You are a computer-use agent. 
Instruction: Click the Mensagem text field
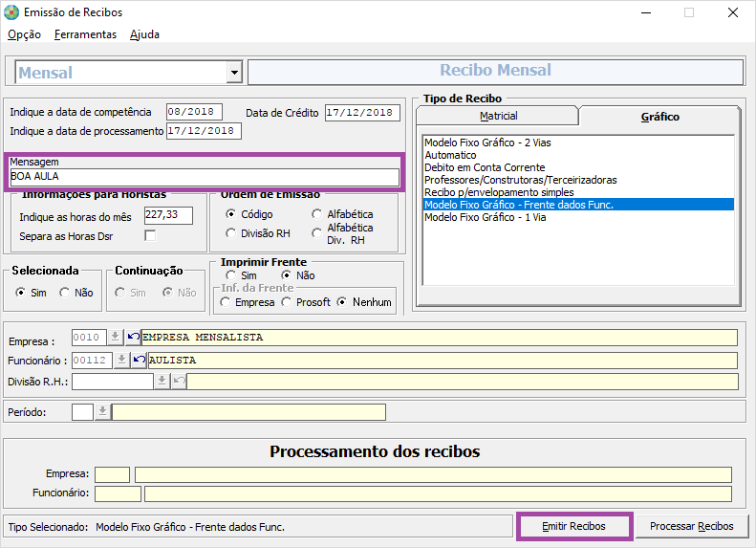[205, 177]
